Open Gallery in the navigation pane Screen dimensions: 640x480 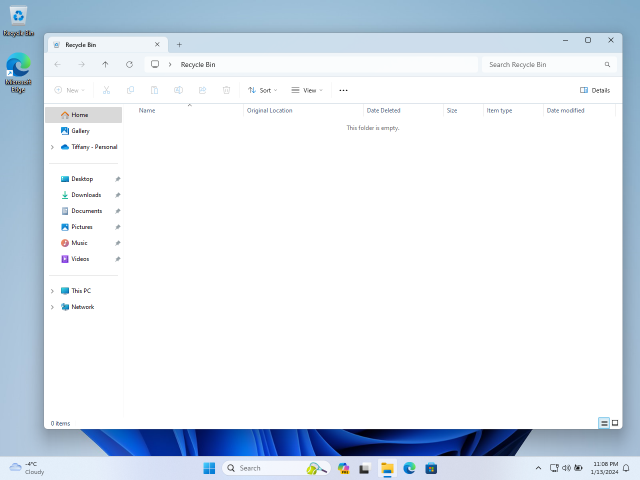(80, 131)
